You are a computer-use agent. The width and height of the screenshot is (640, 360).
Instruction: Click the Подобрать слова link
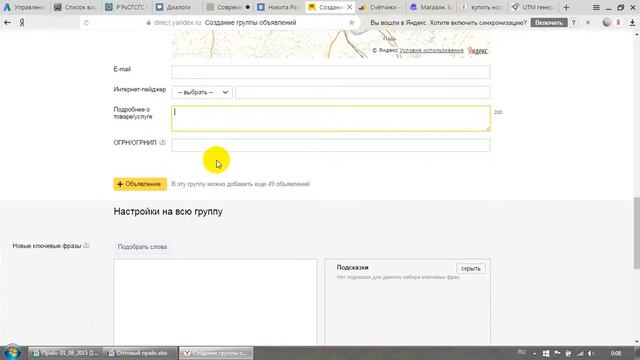142,247
